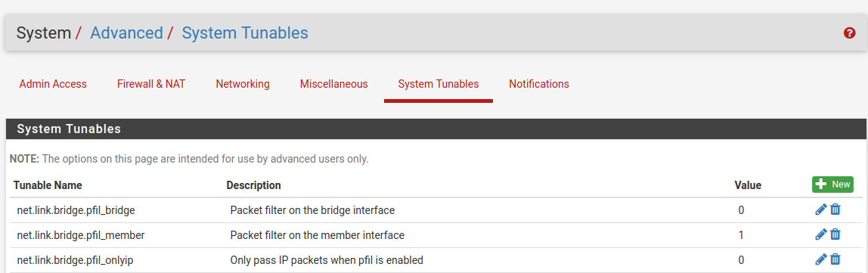The image size is (868, 273).
Task: Edit the net.link.bridge.pfil_bridge tunable pencil icon
Action: (x=821, y=210)
